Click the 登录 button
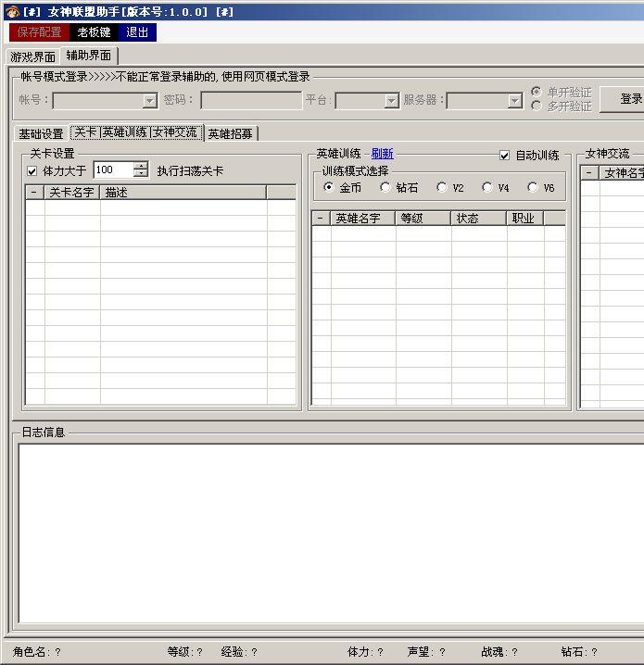Screen dimensions: 644x665 click(629, 99)
